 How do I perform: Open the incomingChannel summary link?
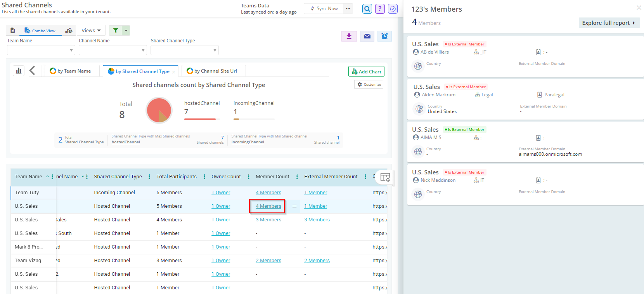point(248,142)
